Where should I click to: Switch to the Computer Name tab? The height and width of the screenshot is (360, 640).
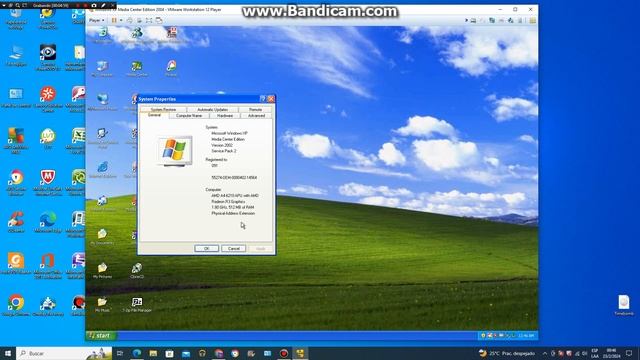pos(189,116)
